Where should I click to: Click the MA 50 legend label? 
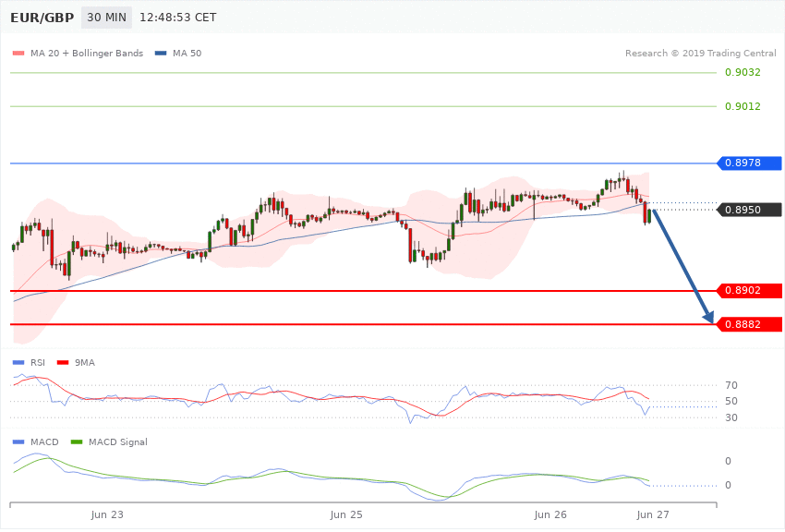pos(187,53)
